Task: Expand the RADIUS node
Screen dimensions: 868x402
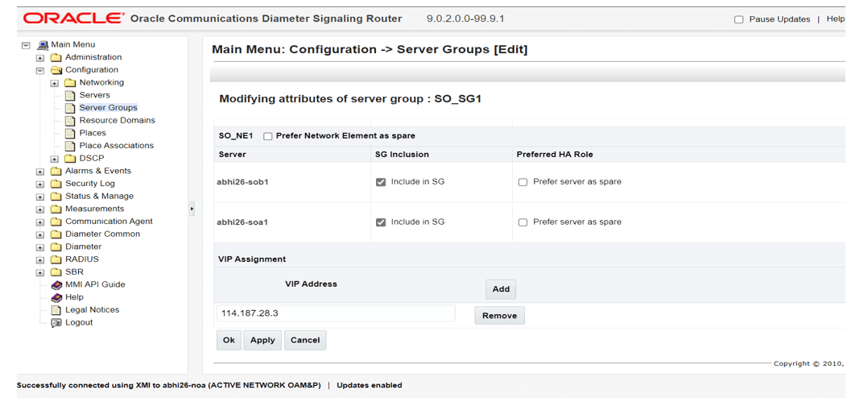Action: [40, 260]
